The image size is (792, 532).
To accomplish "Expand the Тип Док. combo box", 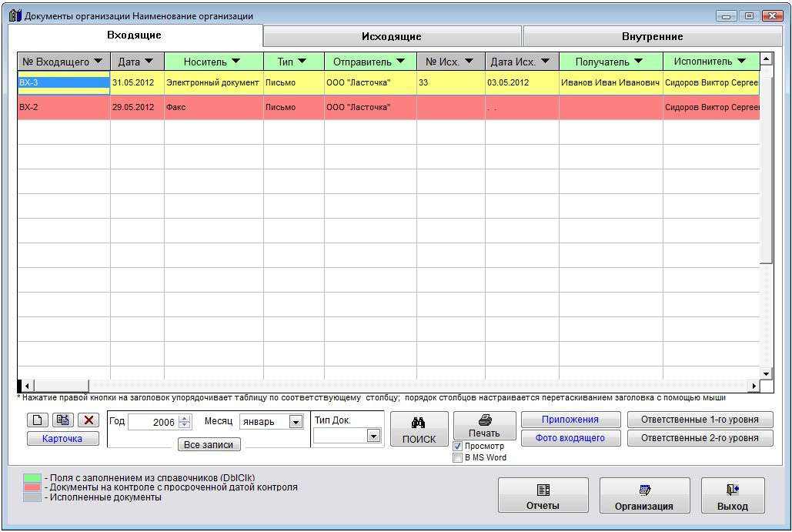I will 373,436.
